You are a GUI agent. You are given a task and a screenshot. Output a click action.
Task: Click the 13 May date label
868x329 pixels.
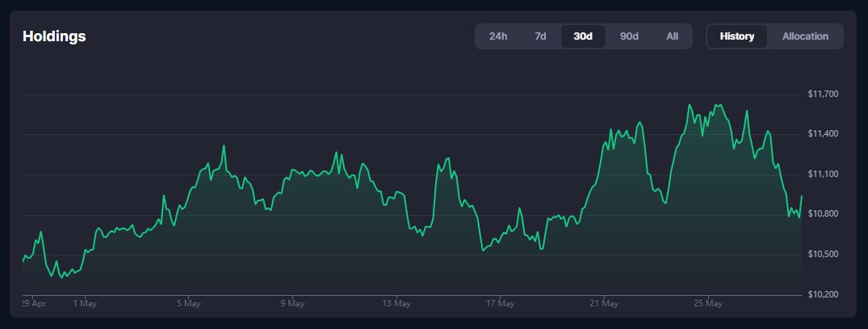click(396, 303)
